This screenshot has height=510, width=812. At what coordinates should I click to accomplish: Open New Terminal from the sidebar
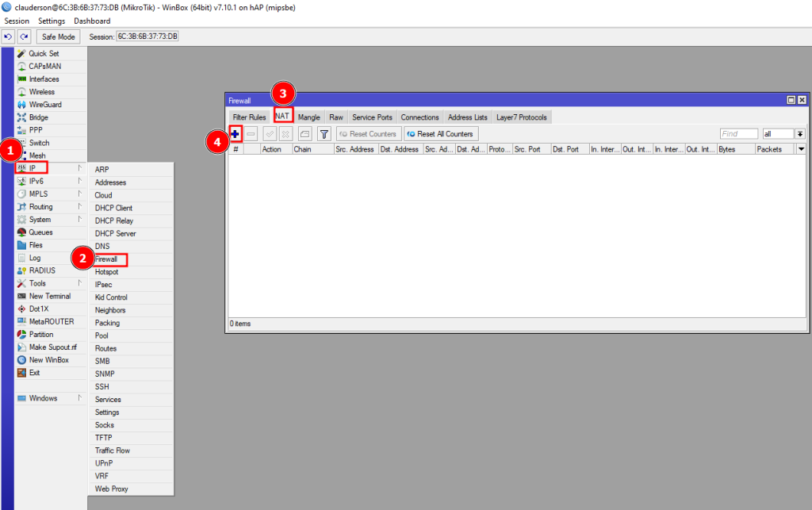click(x=49, y=296)
